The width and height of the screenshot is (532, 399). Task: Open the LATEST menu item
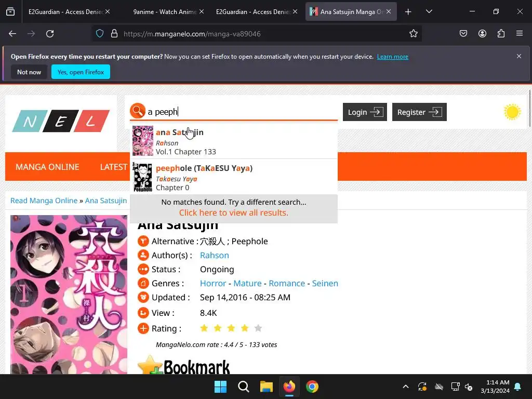pos(113,167)
